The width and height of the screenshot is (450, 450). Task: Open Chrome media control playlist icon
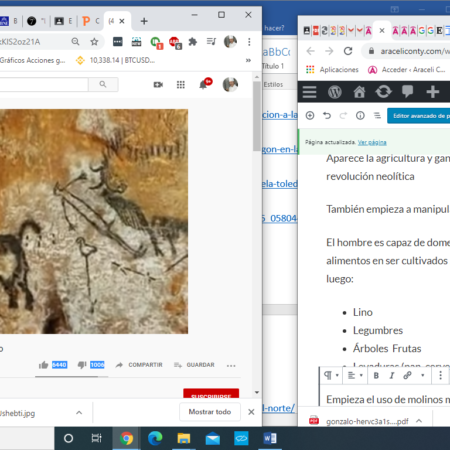211,42
